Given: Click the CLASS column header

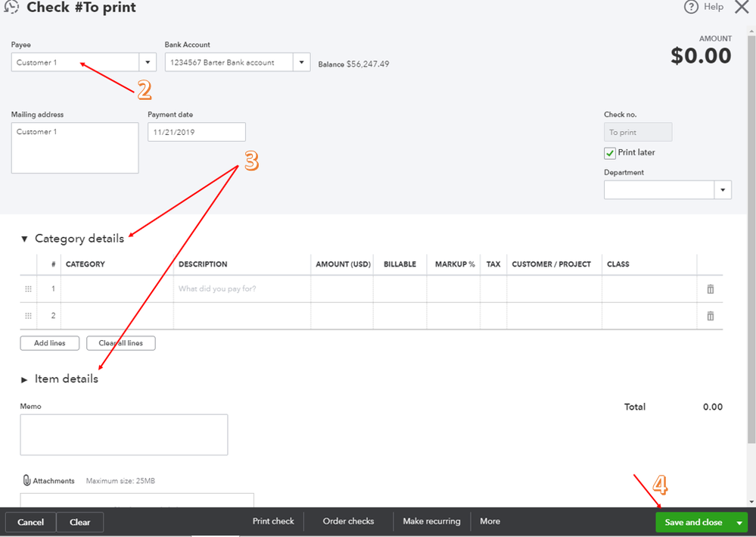Looking at the screenshot, I should pyautogui.click(x=618, y=264).
